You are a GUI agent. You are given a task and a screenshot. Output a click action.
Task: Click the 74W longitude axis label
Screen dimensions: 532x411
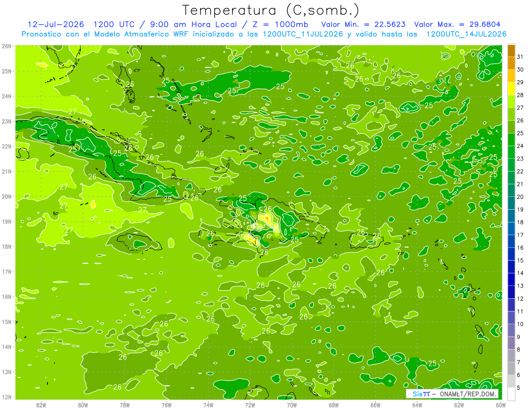[208, 405]
